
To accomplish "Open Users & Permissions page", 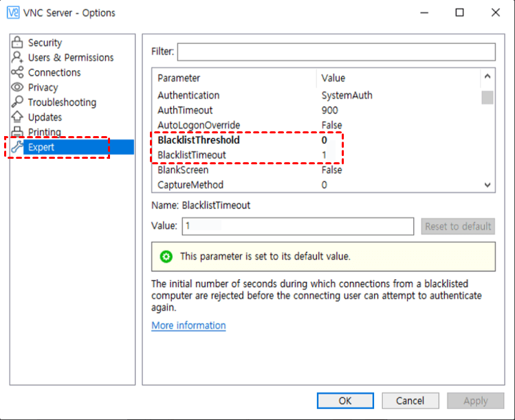I will pos(71,58).
